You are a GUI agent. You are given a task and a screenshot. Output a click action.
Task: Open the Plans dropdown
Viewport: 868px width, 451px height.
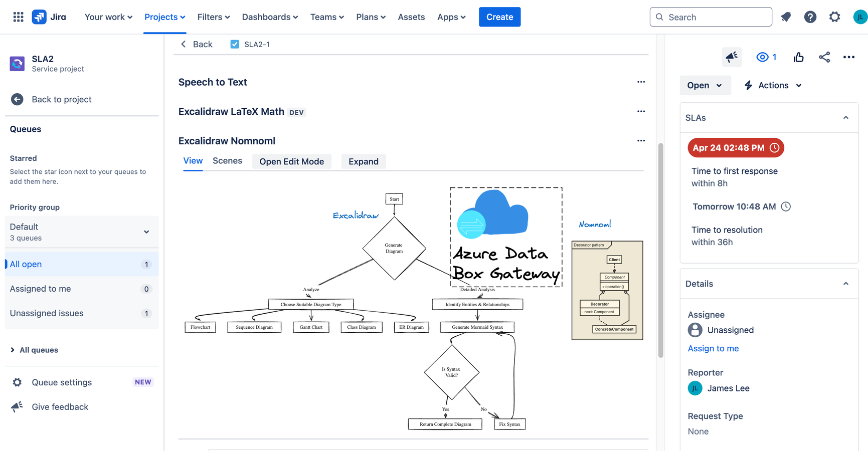point(371,17)
